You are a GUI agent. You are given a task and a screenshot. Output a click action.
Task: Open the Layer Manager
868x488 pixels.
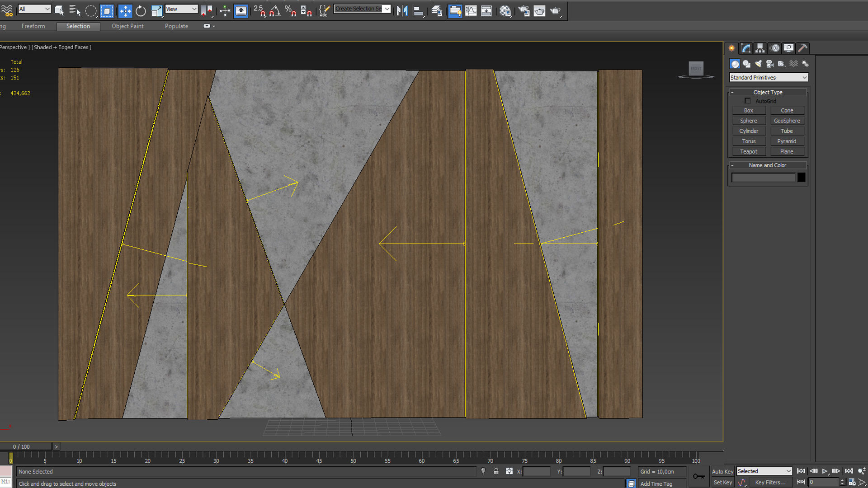pos(436,10)
